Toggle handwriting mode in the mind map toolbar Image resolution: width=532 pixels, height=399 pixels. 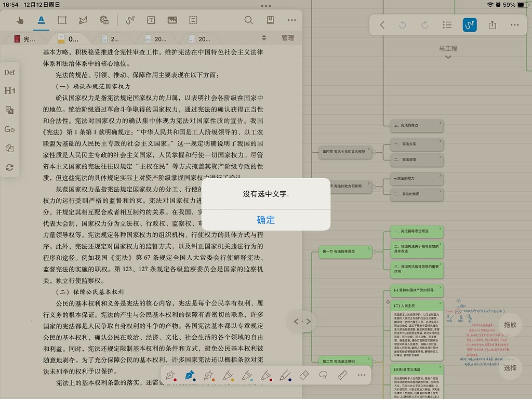point(469,25)
